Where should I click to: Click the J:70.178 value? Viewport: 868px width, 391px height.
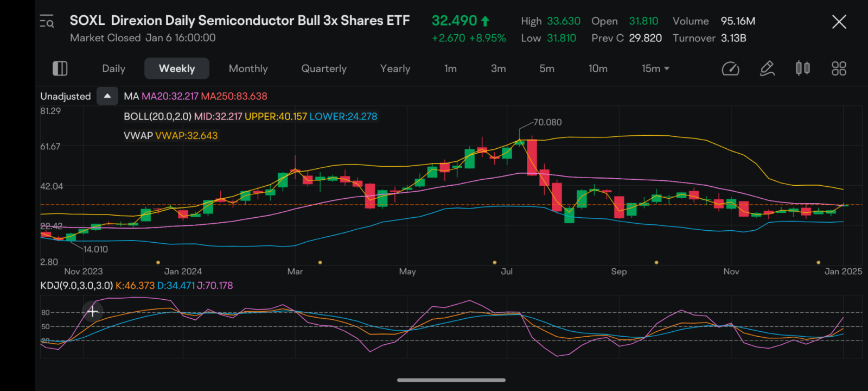tap(215, 286)
